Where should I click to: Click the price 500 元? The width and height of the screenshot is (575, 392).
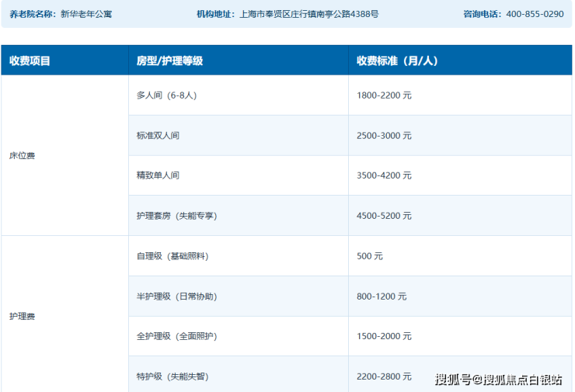click(370, 256)
